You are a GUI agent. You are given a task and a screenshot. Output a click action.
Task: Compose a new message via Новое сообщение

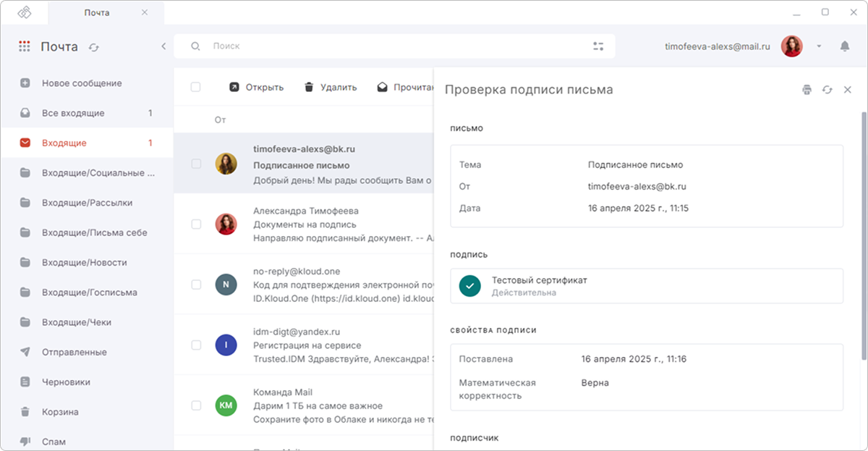(87, 83)
